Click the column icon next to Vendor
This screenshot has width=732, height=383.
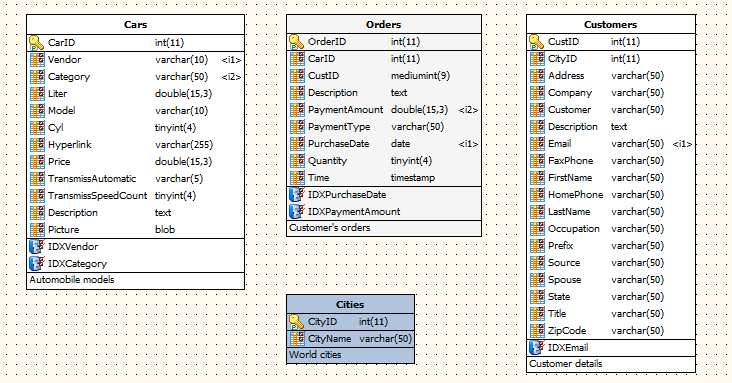coord(37,60)
